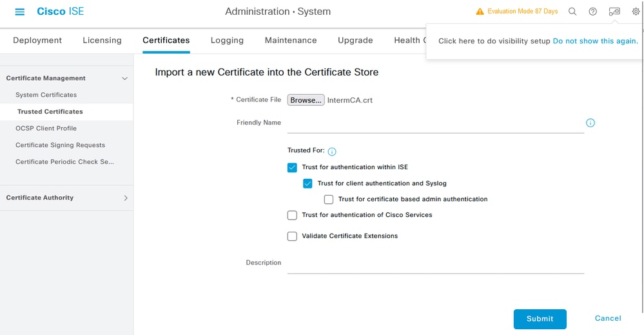The width and height of the screenshot is (644, 335).
Task: Open the search magnifier icon
Action: point(572,12)
